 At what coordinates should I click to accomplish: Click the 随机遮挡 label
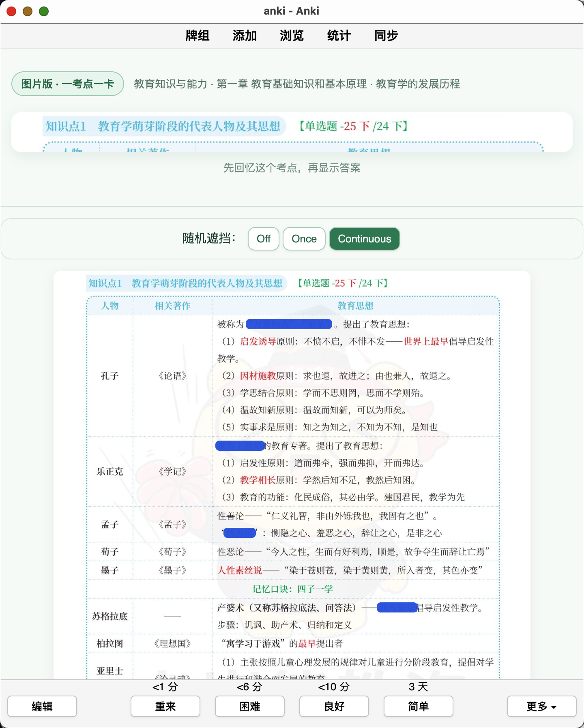209,238
